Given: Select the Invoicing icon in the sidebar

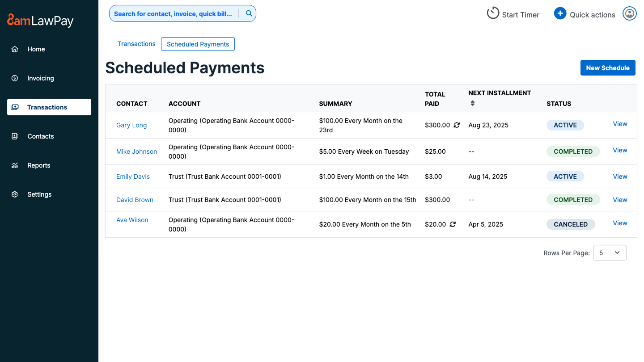Looking at the screenshot, I should (x=14, y=78).
